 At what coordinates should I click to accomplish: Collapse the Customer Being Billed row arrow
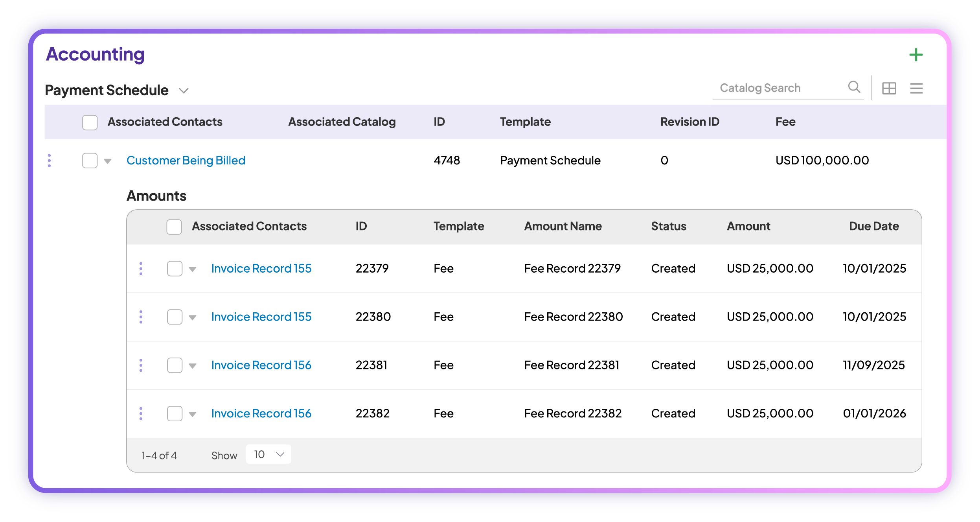pos(108,161)
